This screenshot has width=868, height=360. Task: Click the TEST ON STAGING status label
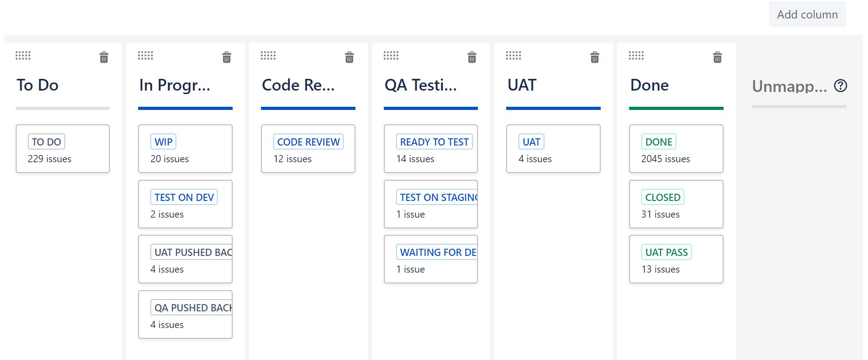437,197
